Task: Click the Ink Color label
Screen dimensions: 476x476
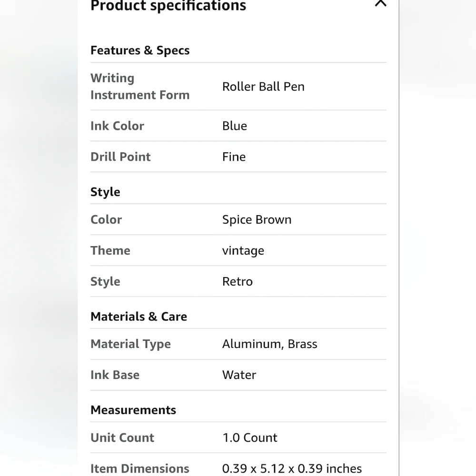Action: (x=117, y=126)
